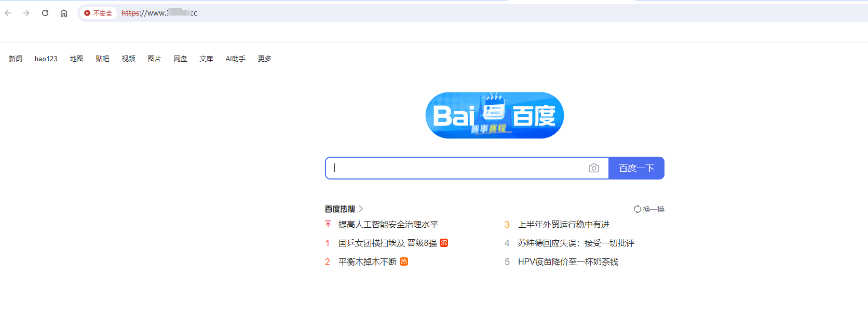Click the Baidu logo image

[494, 115]
